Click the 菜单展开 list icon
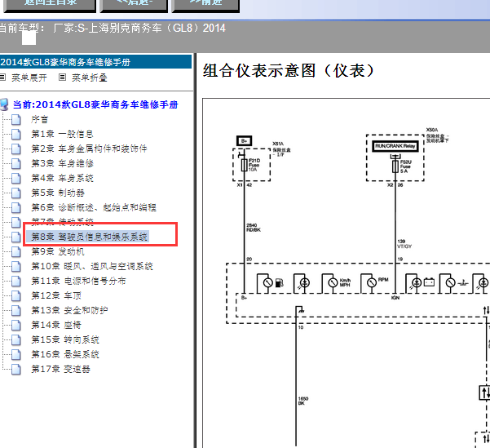The height and width of the screenshot is (448, 490). [2, 78]
